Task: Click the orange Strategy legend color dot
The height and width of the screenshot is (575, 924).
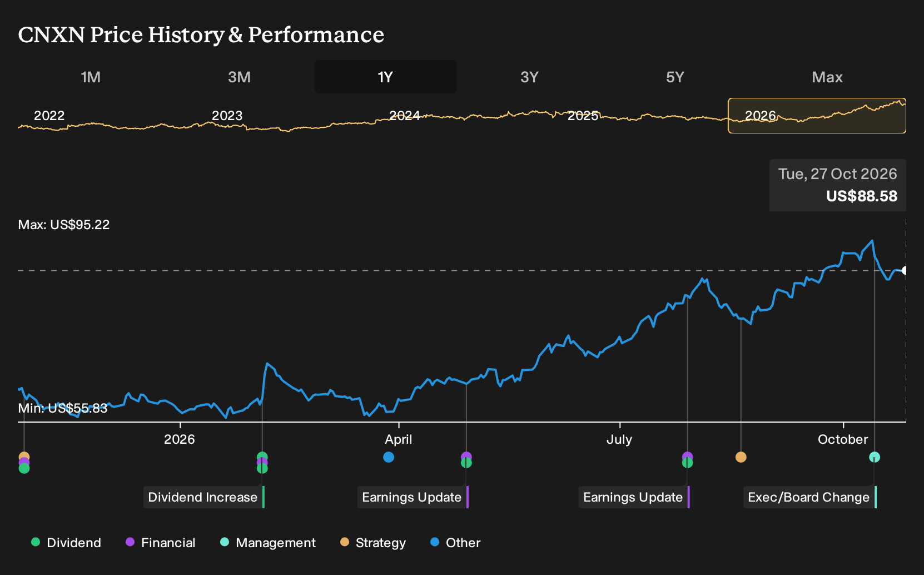Action: coord(345,542)
